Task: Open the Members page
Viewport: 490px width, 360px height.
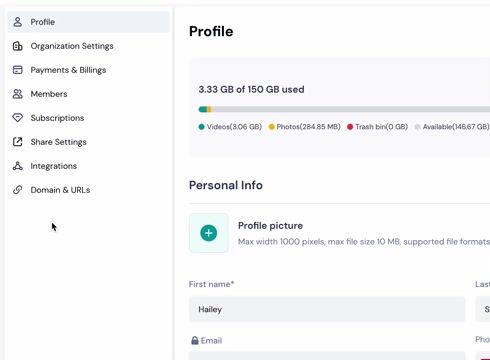Action: pyautogui.click(x=88, y=94)
